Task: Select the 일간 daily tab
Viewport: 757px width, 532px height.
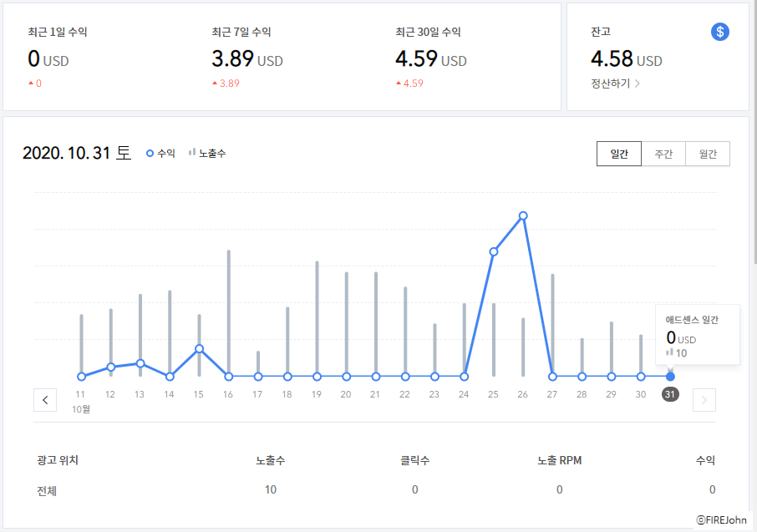Action: pos(619,154)
